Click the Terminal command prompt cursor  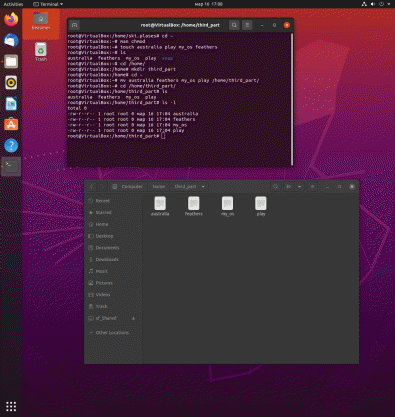pos(163,136)
